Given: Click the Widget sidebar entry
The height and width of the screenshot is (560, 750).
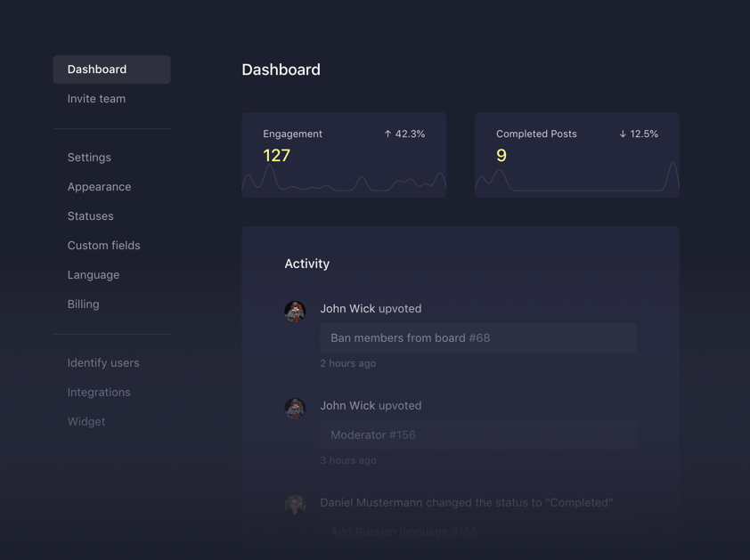Looking at the screenshot, I should coord(86,421).
